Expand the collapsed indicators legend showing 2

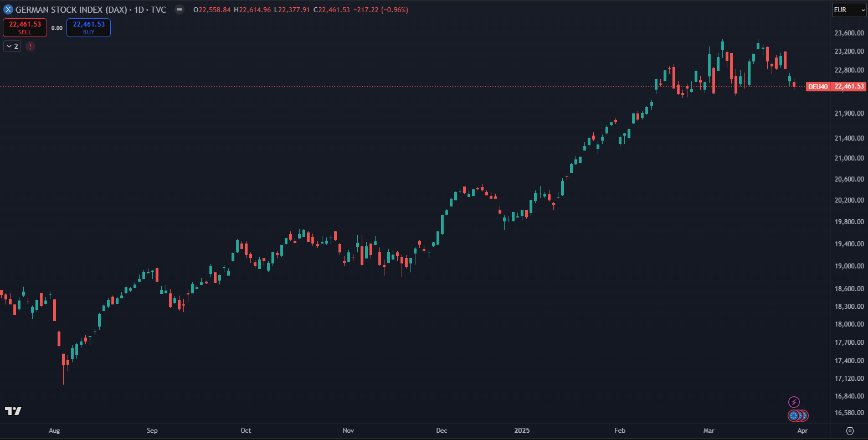coord(12,46)
